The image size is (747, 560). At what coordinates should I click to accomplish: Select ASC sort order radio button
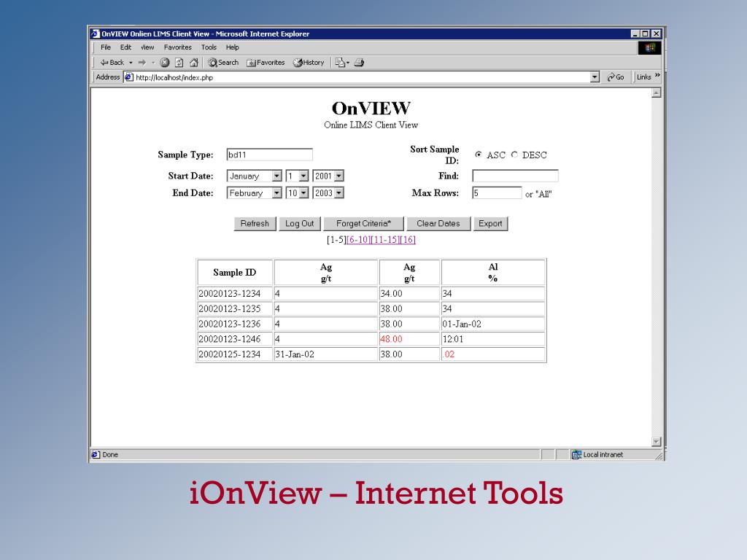pyautogui.click(x=479, y=155)
